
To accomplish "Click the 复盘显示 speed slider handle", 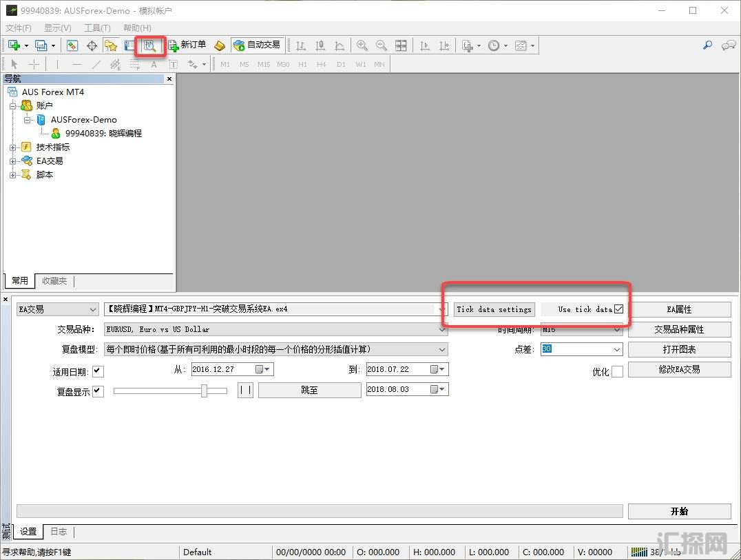I will (204, 391).
